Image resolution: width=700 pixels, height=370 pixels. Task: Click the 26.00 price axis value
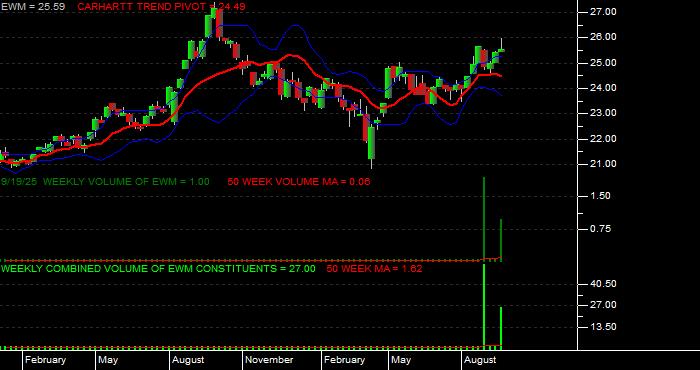click(x=604, y=37)
